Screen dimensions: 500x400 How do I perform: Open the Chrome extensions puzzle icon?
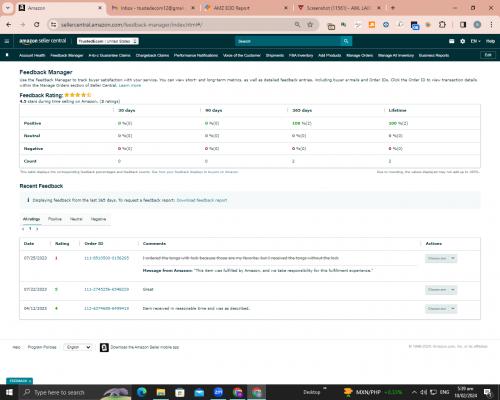pos(442,25)
